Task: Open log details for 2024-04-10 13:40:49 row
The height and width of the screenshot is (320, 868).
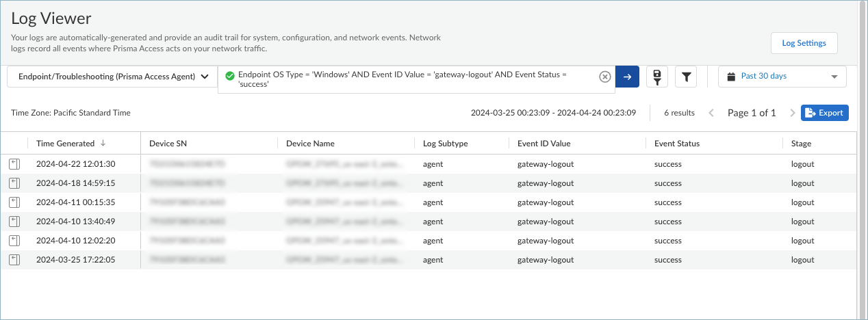Action: point(14,222)
